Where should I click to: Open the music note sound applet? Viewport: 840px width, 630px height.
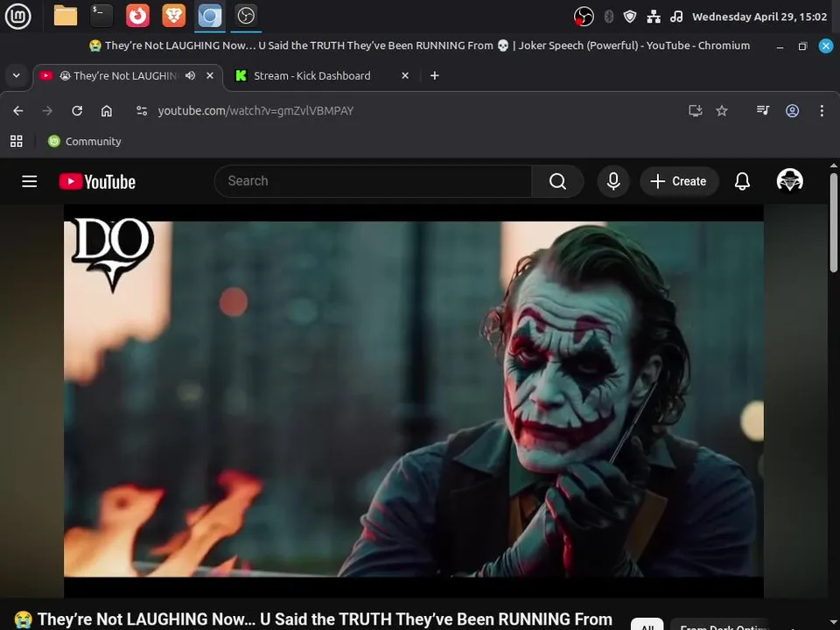pos(676,17)
